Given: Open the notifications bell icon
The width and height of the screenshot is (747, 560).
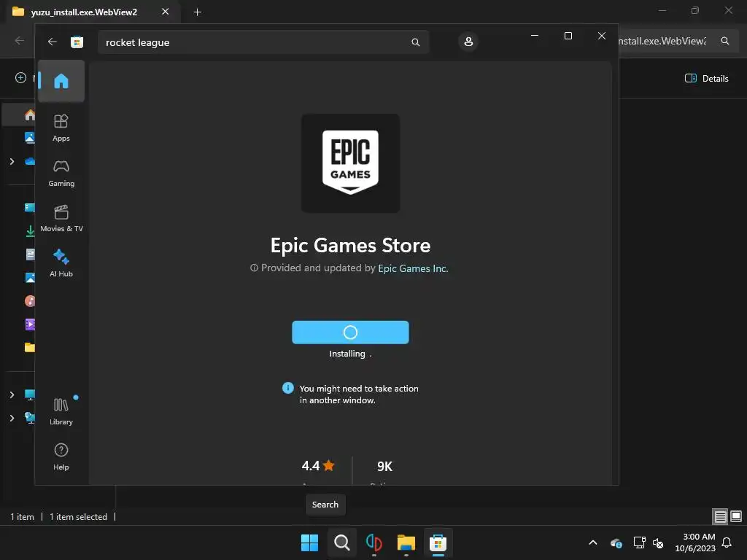Looking at the screenshot, I should point(727,542).
